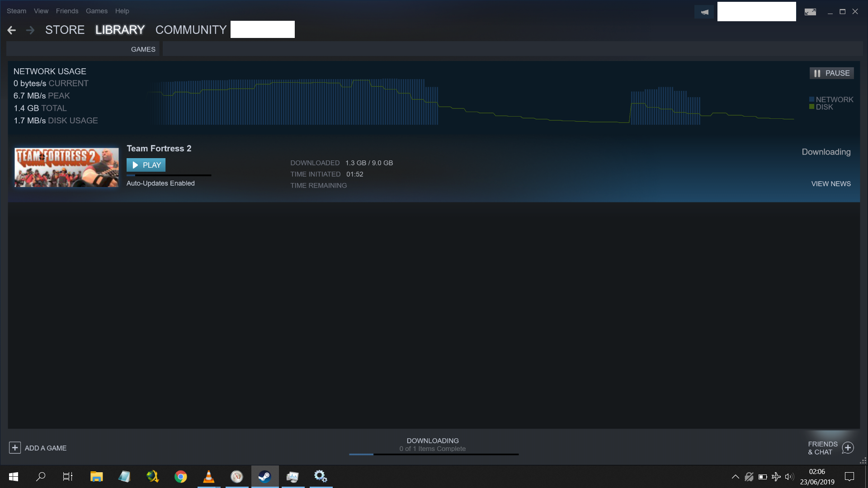
Task: Click the Team Fortress 2 download progress bar
Action: 169,175
